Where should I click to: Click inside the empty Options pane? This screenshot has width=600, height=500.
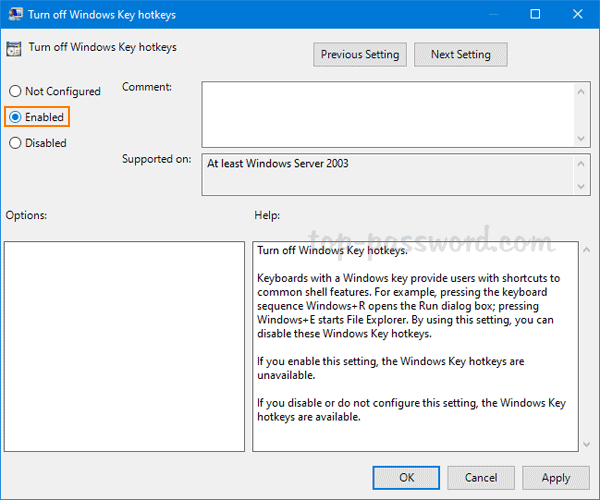coord(123,345)
